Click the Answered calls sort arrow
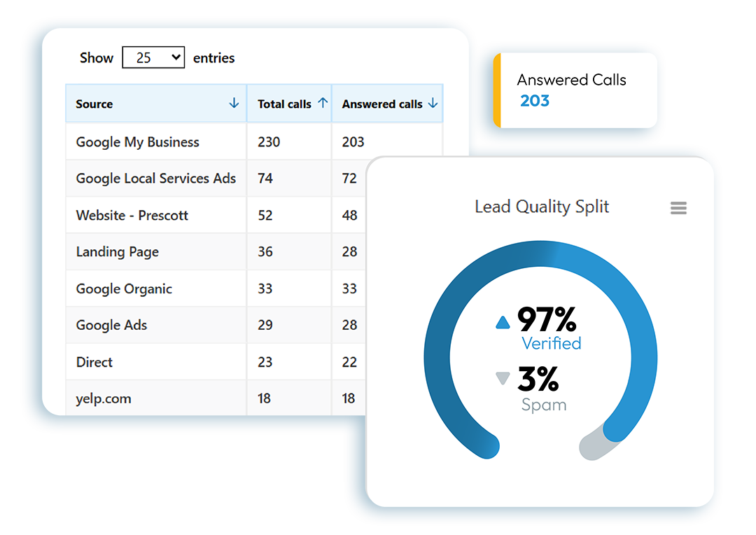 click(433, 104)
